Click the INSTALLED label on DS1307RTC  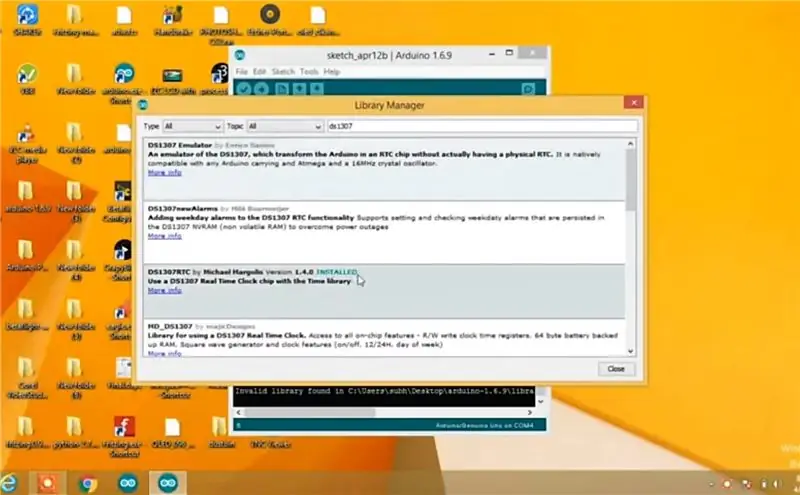click(337, 272)
